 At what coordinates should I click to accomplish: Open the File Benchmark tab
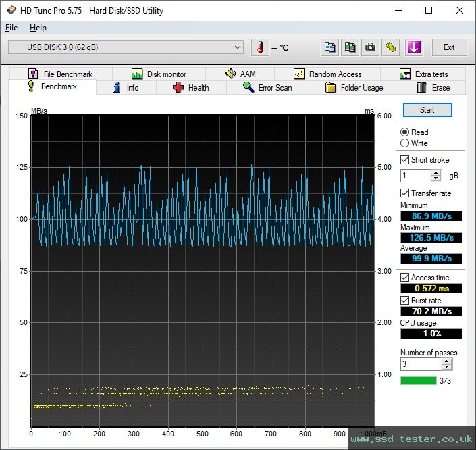pos(61,74)
